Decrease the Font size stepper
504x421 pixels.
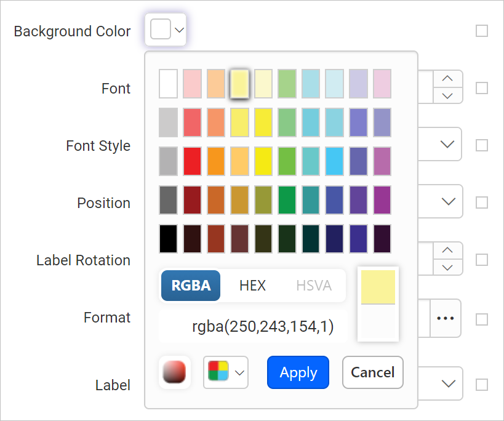[x=447, y=95]
